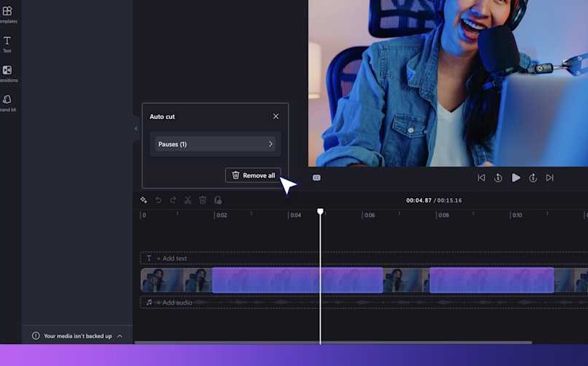The image size is (588, 366).
Task: Click the Auto cut magic wand icon
Action: 144,200
